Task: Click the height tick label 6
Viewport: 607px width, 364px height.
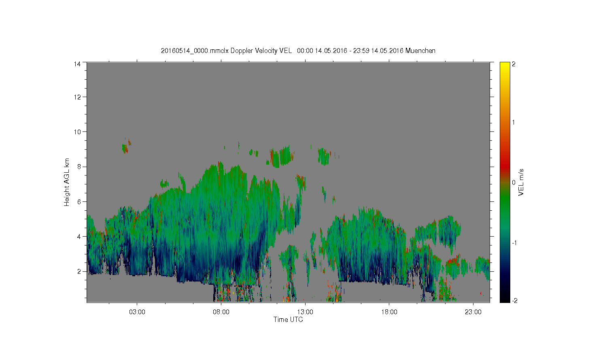Action: click(x=79, y=201)
